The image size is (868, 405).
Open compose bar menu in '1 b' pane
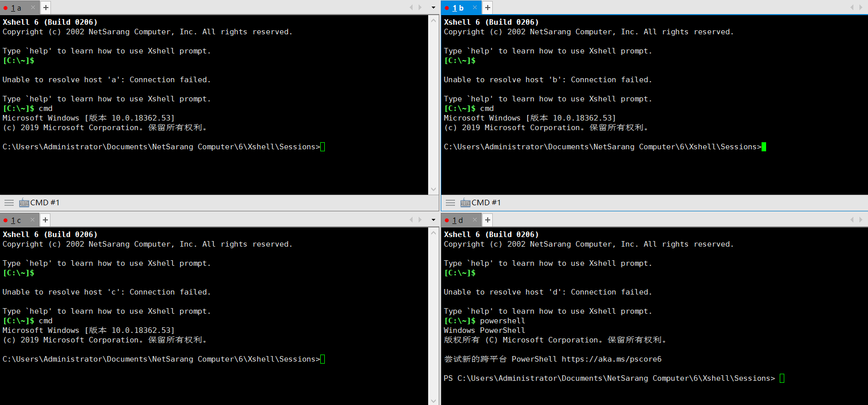click(450, 203)
